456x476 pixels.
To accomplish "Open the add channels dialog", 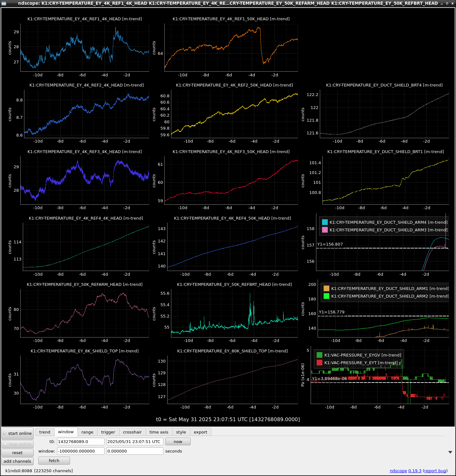I will coord(17,461).
